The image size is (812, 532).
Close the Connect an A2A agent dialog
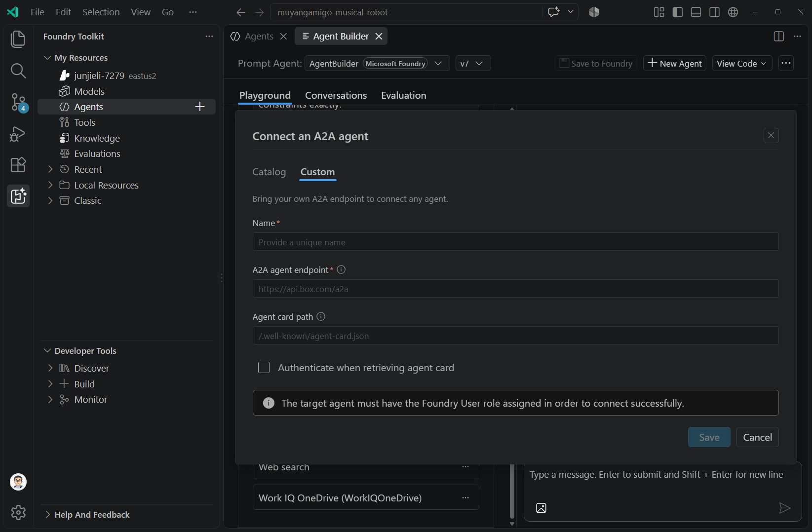point(771,135)
